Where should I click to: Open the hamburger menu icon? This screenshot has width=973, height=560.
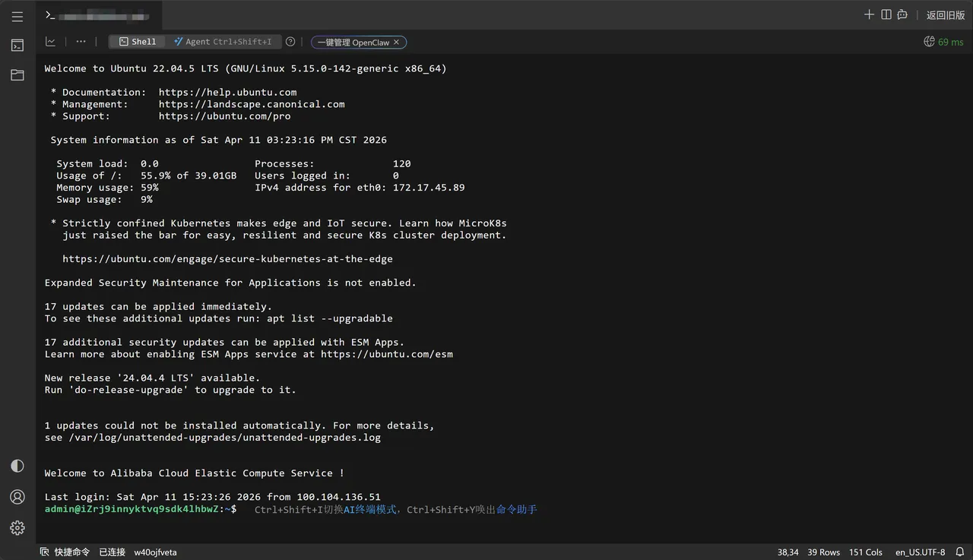coord(17,16)
